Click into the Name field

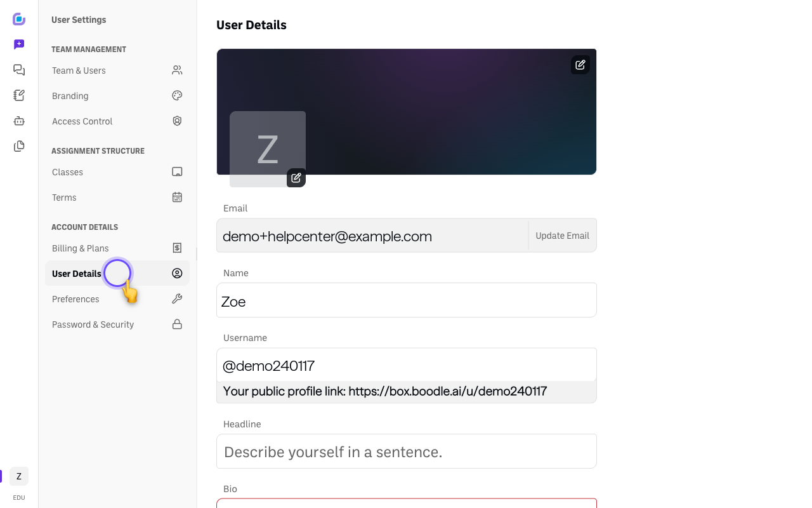point(407,300)
